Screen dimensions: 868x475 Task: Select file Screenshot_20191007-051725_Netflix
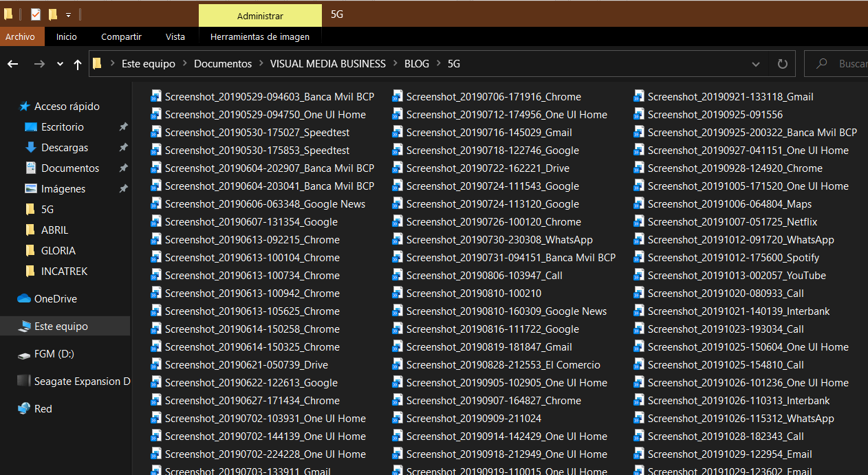[x=732, y=222]
